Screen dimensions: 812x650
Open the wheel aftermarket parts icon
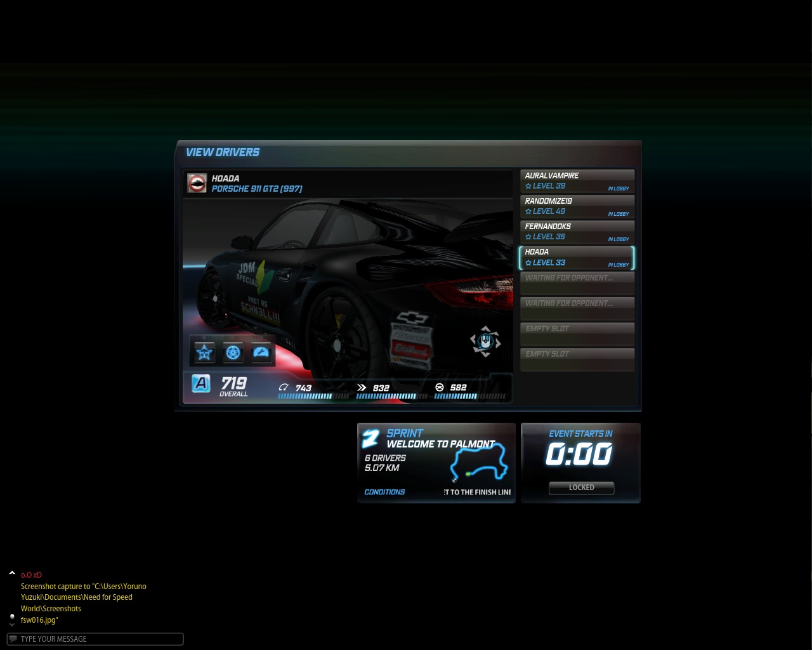(233, 352)
